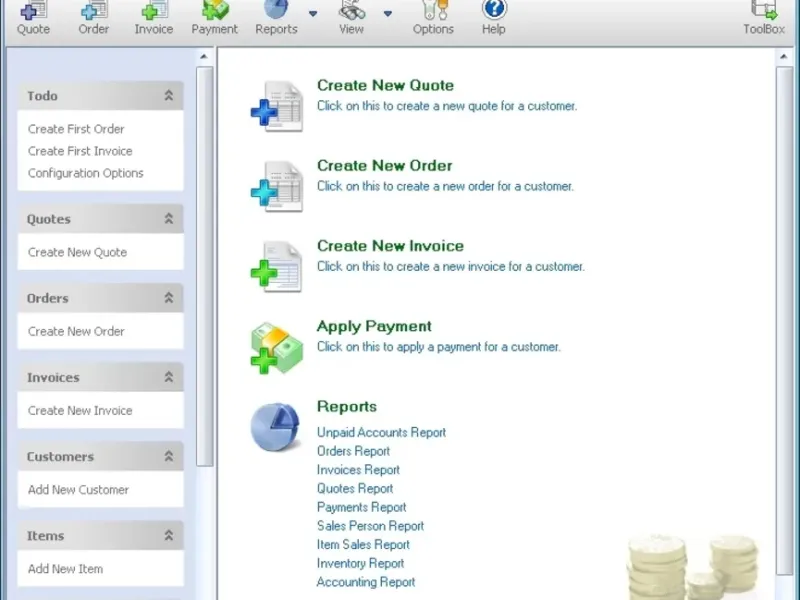Viewport: 800px width, 600px height.
Task: Click the View binoculars icon
Action: (352, 10)
